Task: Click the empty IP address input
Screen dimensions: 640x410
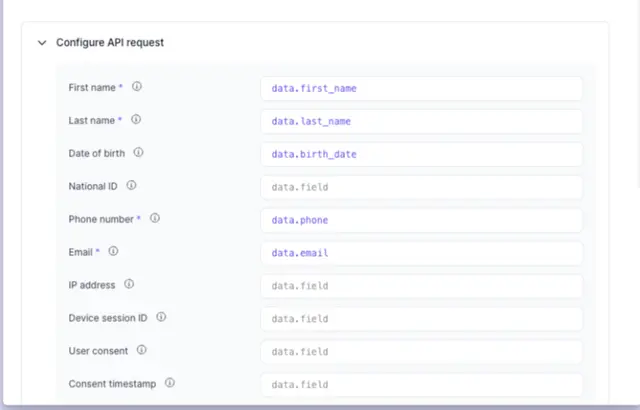Action: tap(421, 286)
